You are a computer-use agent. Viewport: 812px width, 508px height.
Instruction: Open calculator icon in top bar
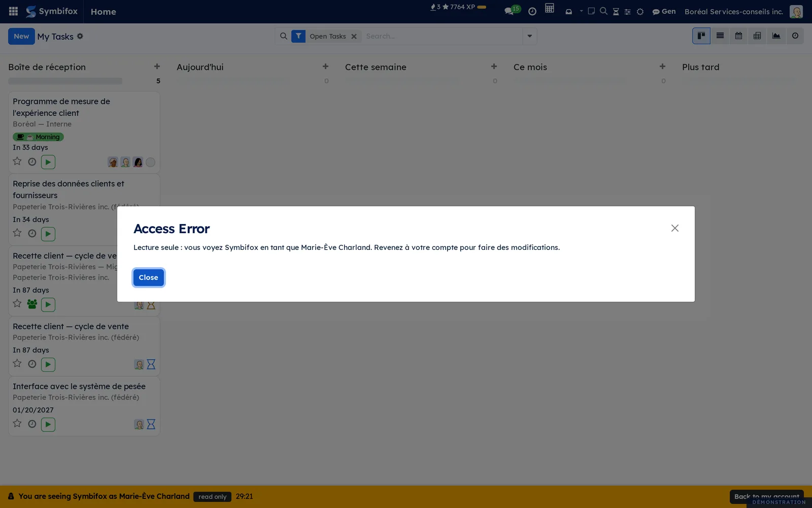click(x=549, y=8)
